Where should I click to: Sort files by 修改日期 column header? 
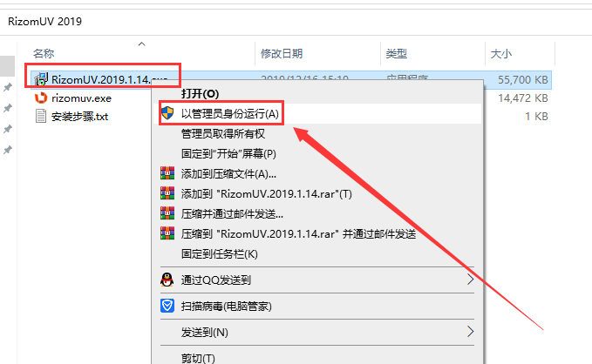click(x=282, y=54)
